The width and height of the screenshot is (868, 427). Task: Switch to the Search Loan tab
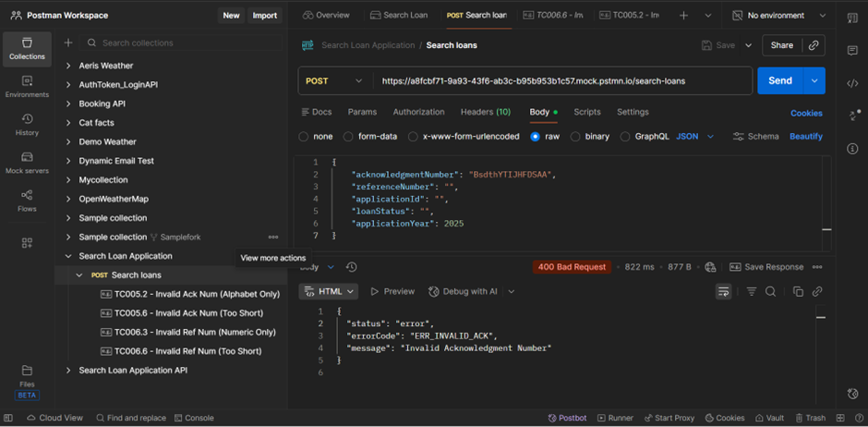[x=399, y=16]
